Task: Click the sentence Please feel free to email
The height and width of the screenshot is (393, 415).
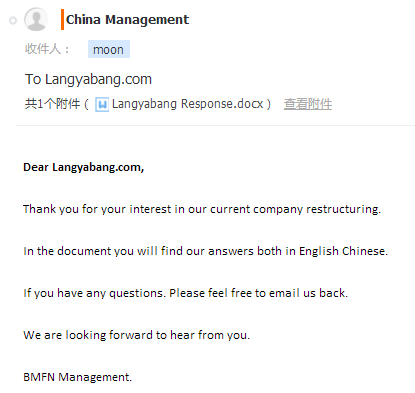Action: pos(258,293)
